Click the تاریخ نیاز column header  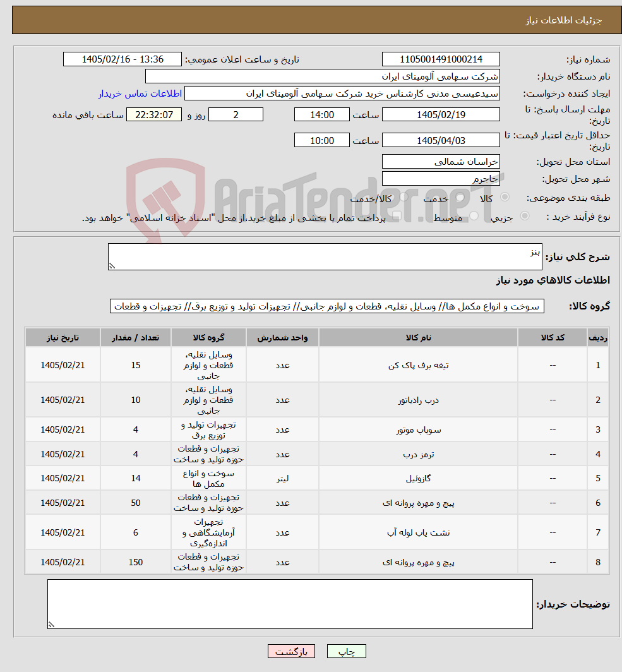click(63, 337)
